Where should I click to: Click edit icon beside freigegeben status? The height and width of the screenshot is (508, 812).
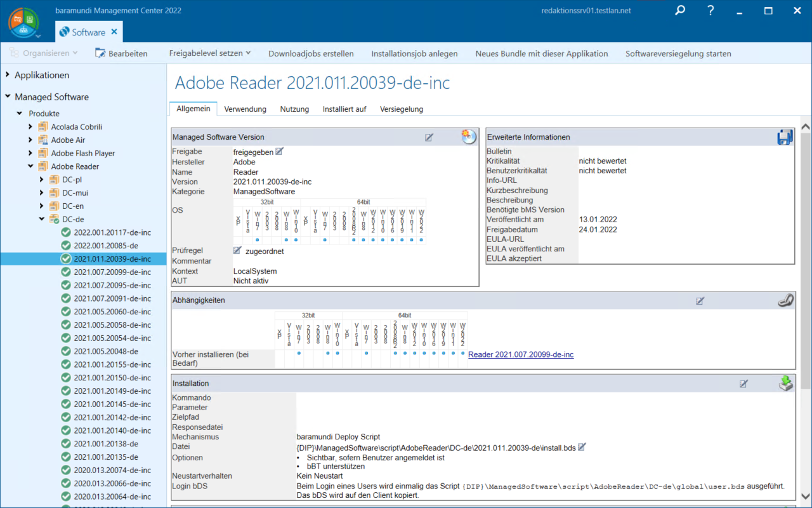coord(280,152)
